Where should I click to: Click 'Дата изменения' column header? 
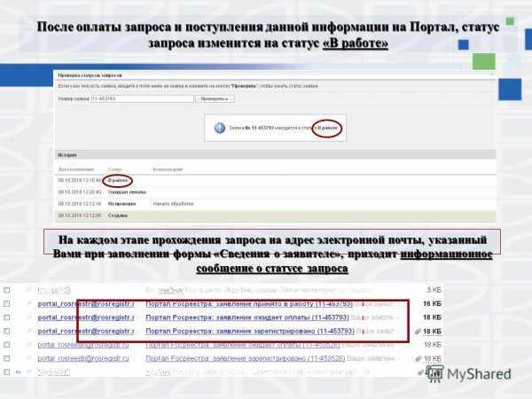(76, 169)
